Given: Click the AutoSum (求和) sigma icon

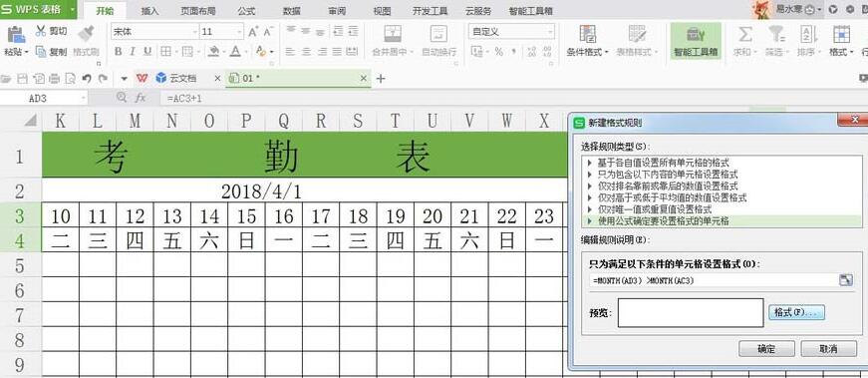Looking at the screenshot, I should (x=745, y=34).
